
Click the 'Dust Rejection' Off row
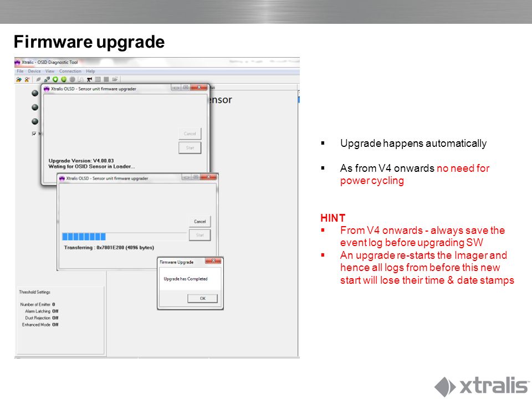(42, 318)
